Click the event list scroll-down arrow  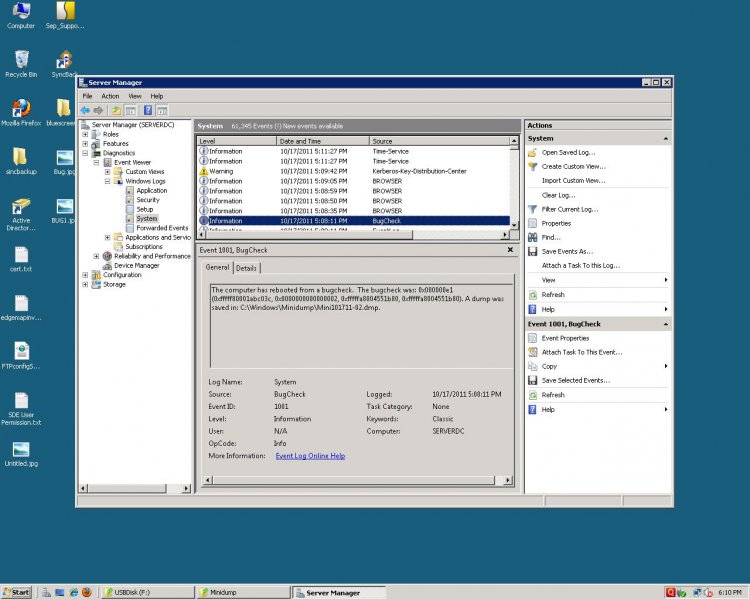click(x=514, y=225)
